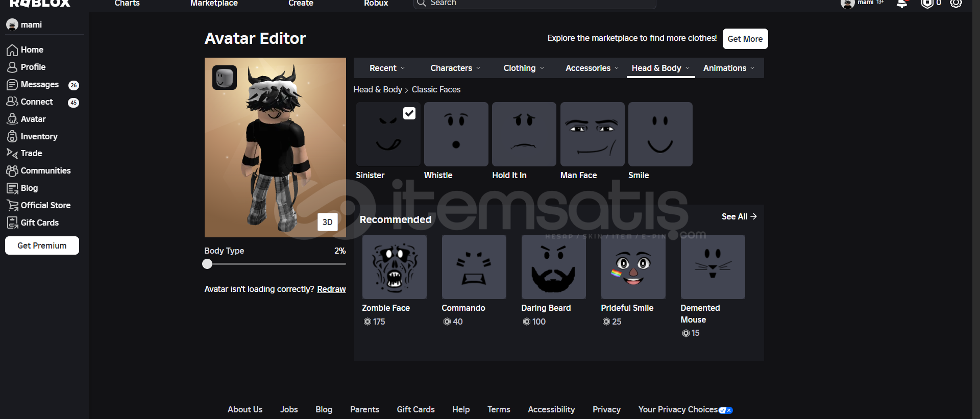
Task: Click the avatar 3D preview image
Action: (275, 147)
